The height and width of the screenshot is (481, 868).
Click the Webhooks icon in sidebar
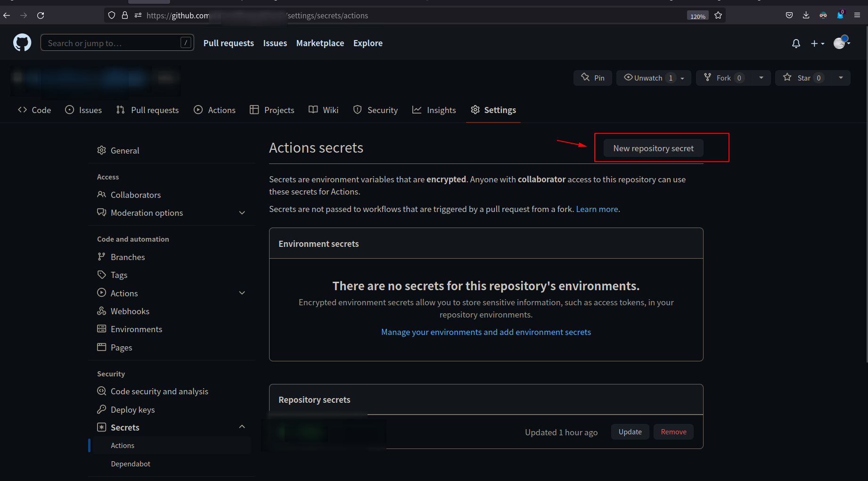coord(101,311)
